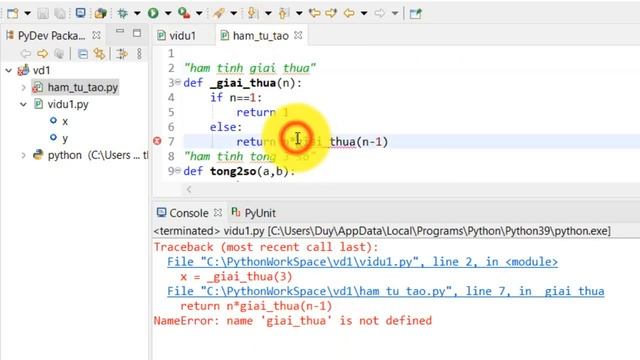Click the Next Edit Location icon

[x=331, y=13]
